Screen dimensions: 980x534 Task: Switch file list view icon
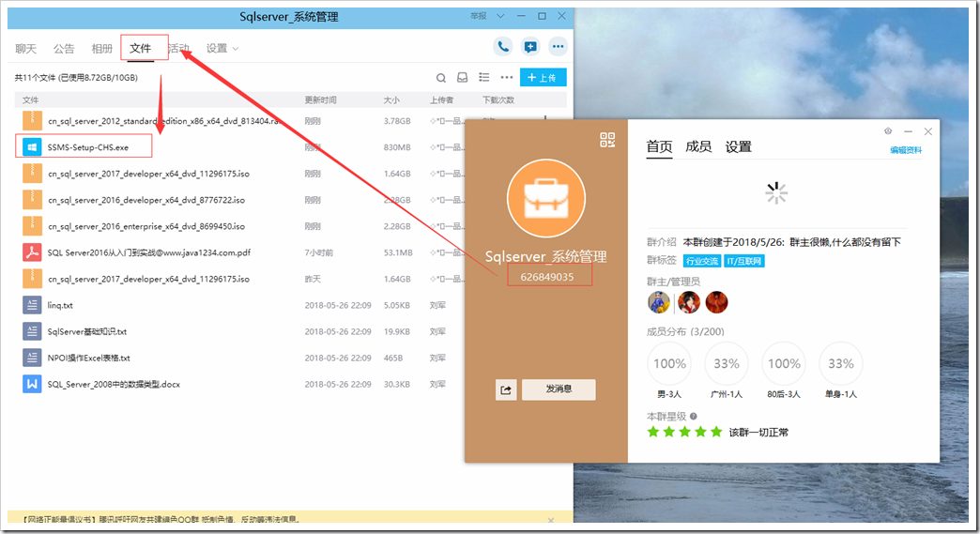pos(484,78)
